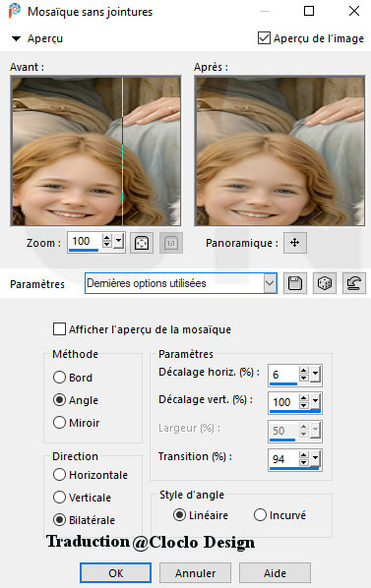The image size is (371, 588).
Task: Open Décalage vert. slider dropdown arrow
Action: pyautogui.click(x=316, y=401)
